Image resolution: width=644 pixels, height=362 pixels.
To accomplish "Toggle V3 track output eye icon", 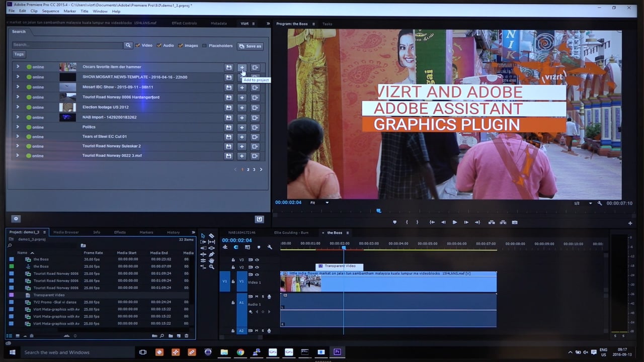I will click(257, 260).
